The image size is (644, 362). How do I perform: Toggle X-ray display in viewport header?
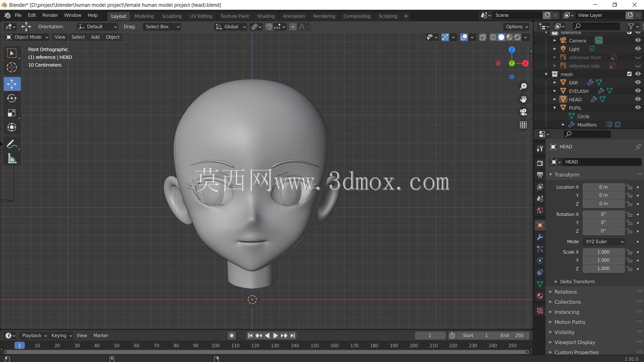[x=483, y=37]
